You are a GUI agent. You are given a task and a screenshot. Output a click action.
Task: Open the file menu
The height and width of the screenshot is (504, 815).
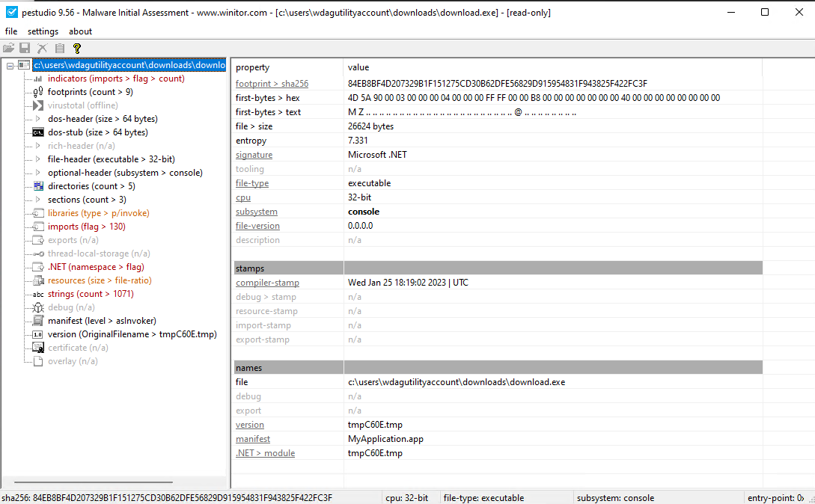(x=11, y=31)
